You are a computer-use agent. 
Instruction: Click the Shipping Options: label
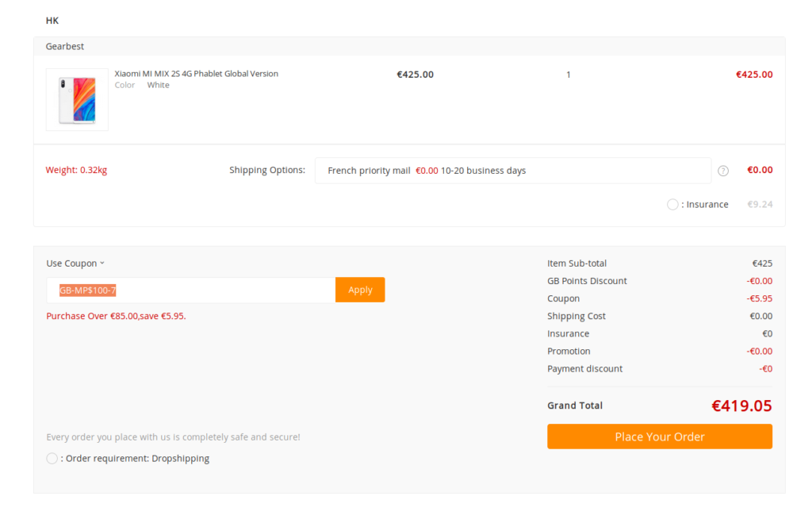tap(267, 170)
